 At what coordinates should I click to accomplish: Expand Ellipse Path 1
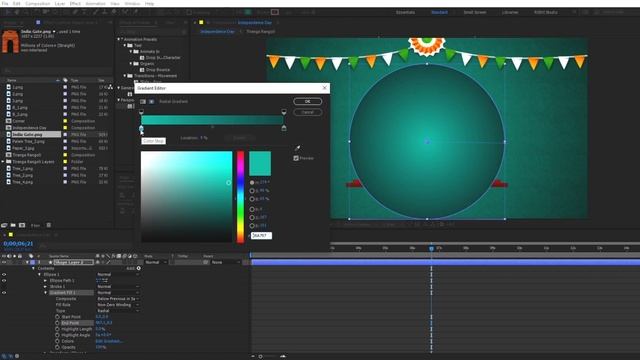pos(45,280)
